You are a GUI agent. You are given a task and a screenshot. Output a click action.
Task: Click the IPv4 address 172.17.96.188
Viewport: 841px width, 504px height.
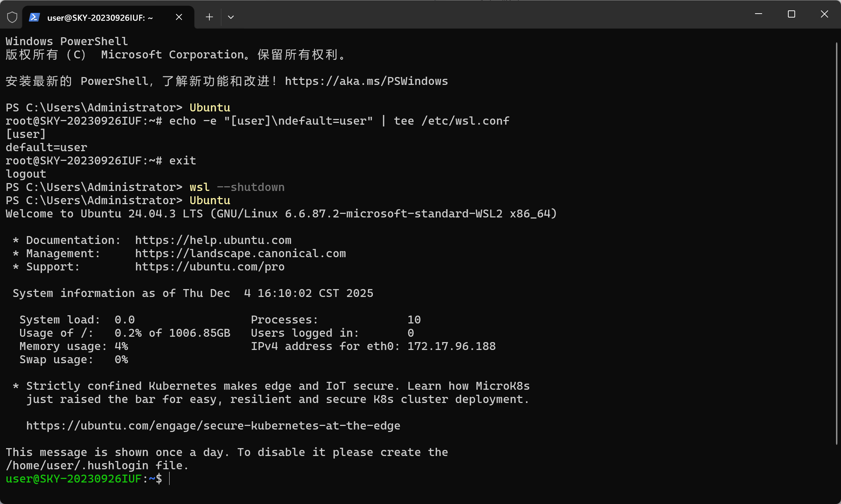point(451,346)
